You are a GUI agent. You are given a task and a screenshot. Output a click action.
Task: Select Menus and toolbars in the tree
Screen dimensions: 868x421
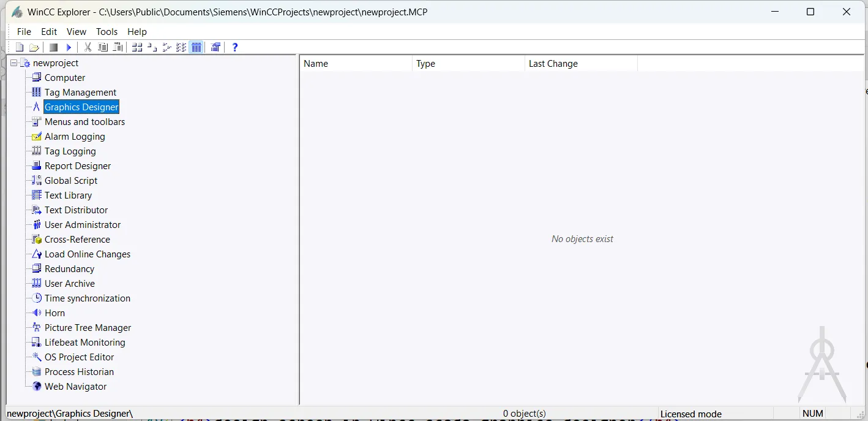coord(84,121)
